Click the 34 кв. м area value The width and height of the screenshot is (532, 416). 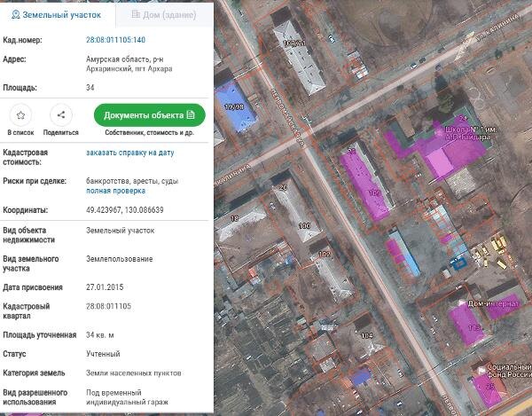pyautogui.click(x=100, y=335)
